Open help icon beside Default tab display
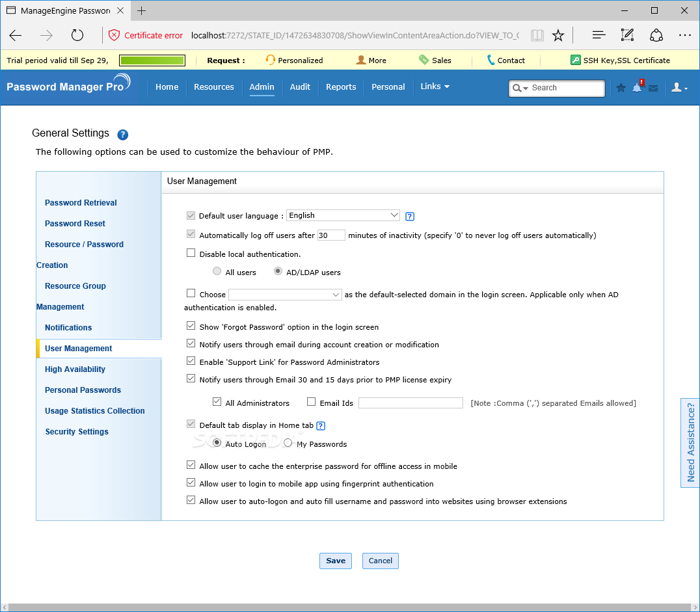 (321, 426)
